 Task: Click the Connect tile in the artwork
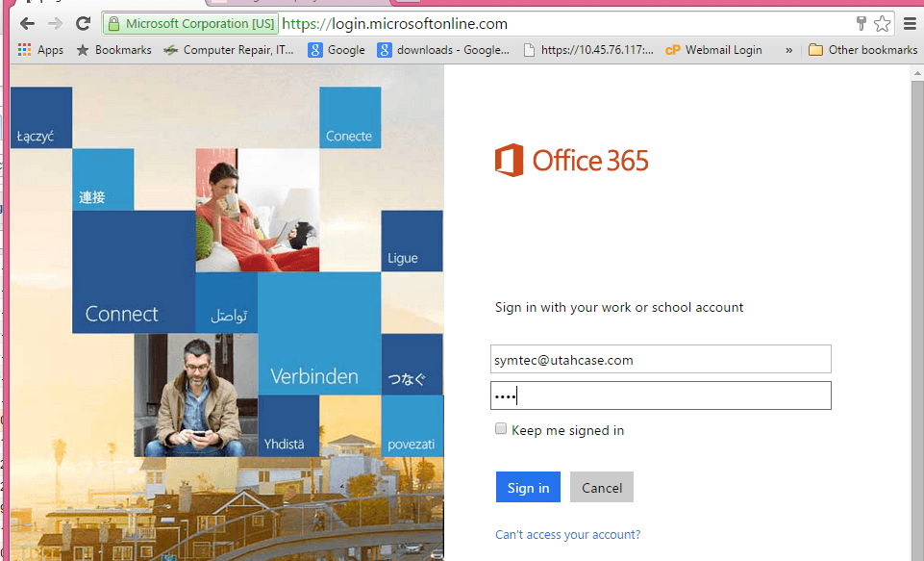[134, 272]
